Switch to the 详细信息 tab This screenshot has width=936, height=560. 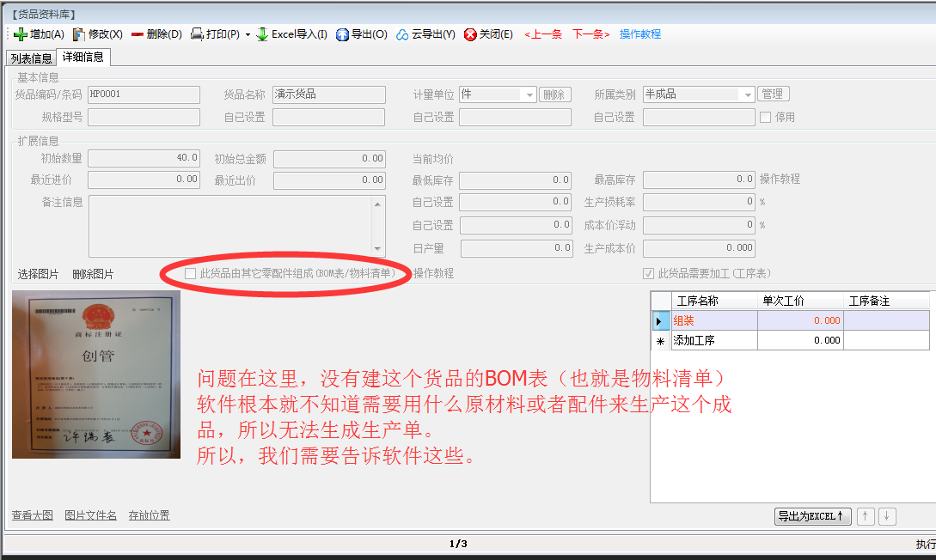pos(82,58)
